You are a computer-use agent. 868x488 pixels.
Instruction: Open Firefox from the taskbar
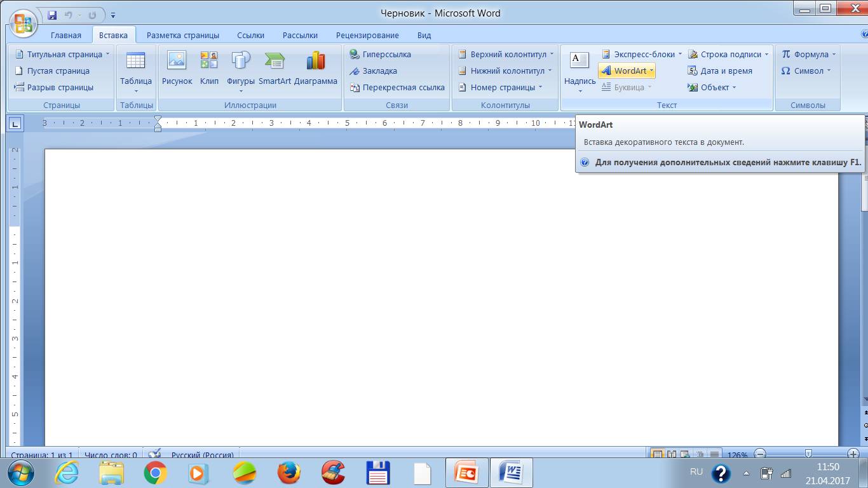click(288, 473)
